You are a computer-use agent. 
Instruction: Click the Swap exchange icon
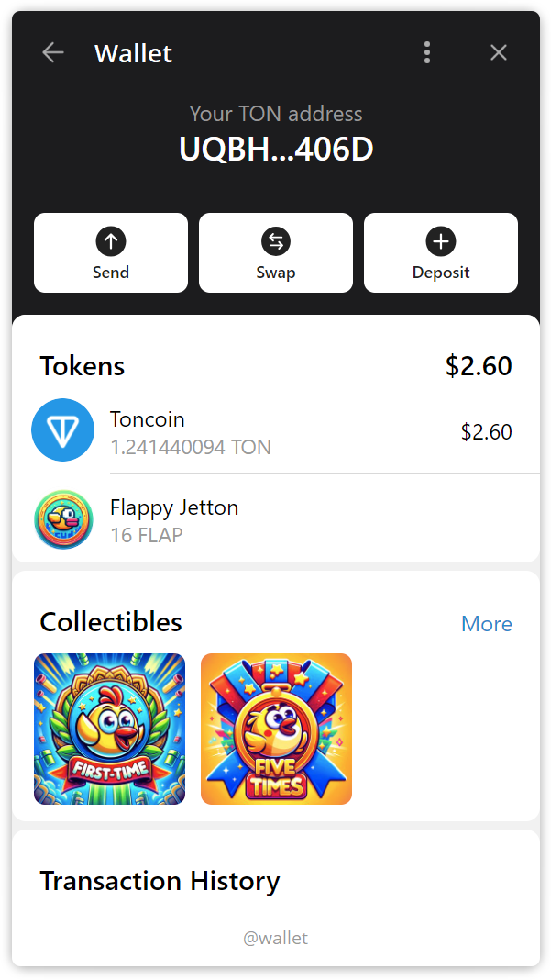click(x=276, y=240)
